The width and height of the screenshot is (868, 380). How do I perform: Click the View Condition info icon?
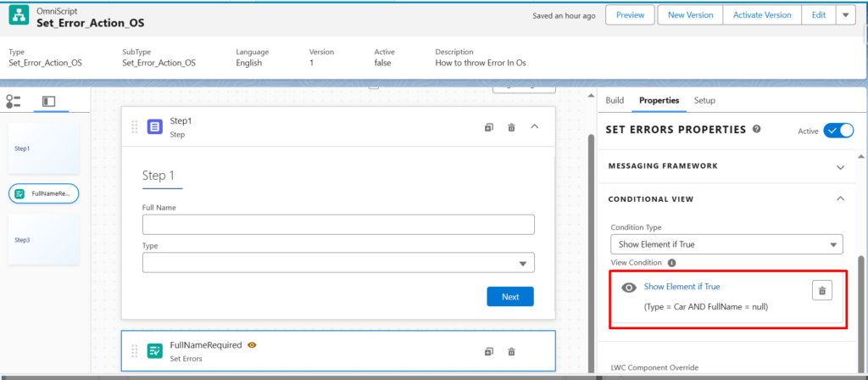pyautogui.click(x=671, y=263)
